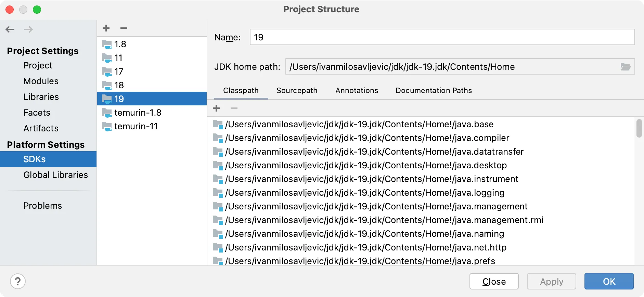Click folder icon of java.logging entry

point(218,193)
